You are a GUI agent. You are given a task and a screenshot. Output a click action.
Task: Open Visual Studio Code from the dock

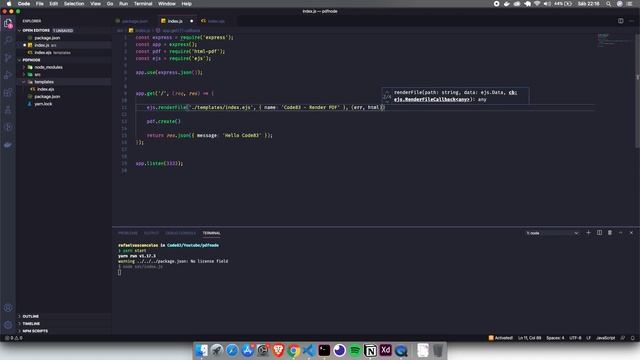[x=309, y=350]
